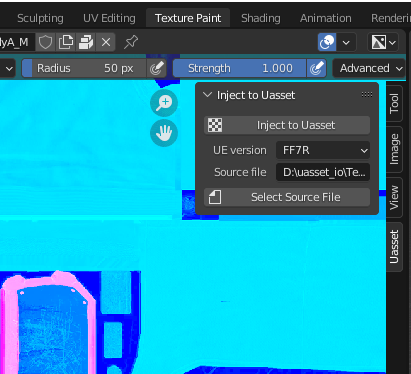Open the Shading workspace tab
The width and height of the screenshot is (411, 374).
(261, 18)
